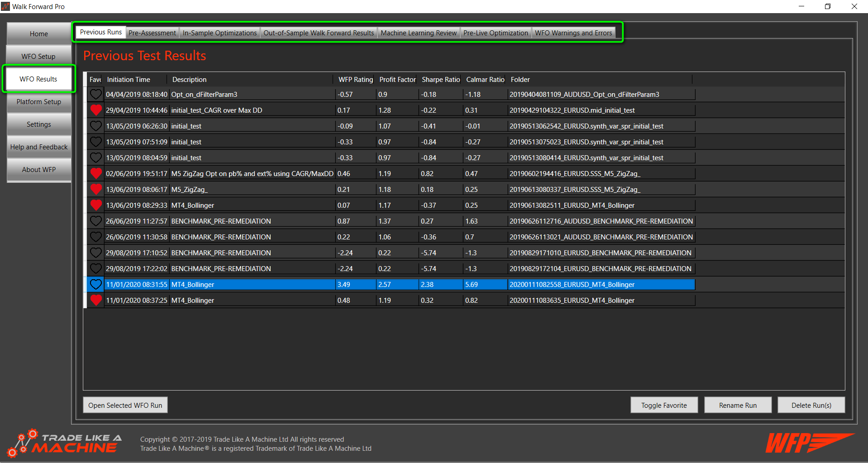Open Out-of-Sample Walk Forward Results tab
Viewport: 868px width, 463px height.
click(x=319, y=33)
